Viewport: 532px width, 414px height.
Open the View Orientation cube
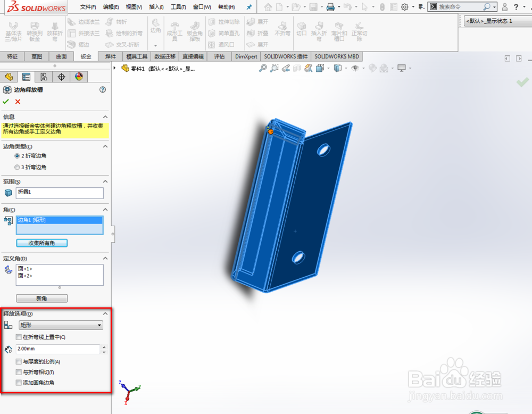(x=320, y=68)
